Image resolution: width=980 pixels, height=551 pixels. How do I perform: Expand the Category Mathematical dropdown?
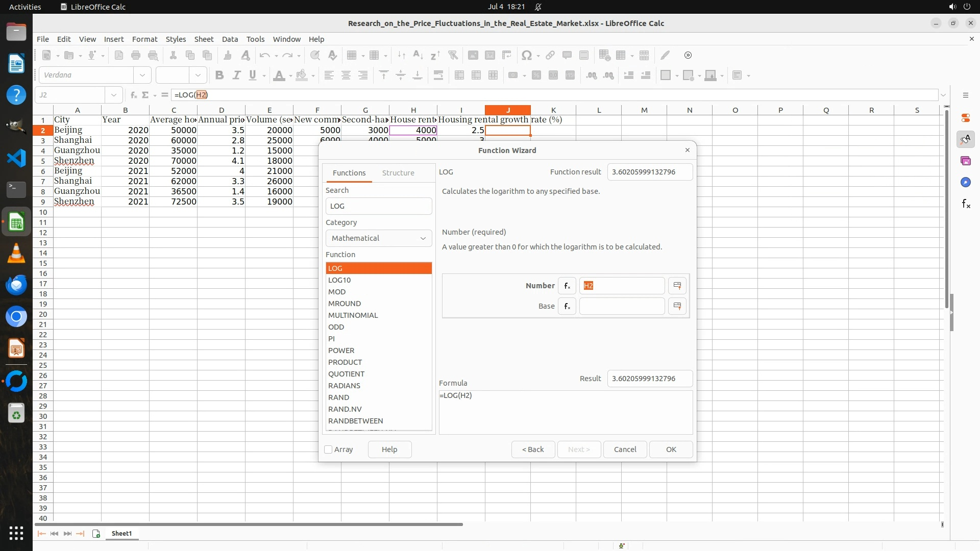point(379,238)
